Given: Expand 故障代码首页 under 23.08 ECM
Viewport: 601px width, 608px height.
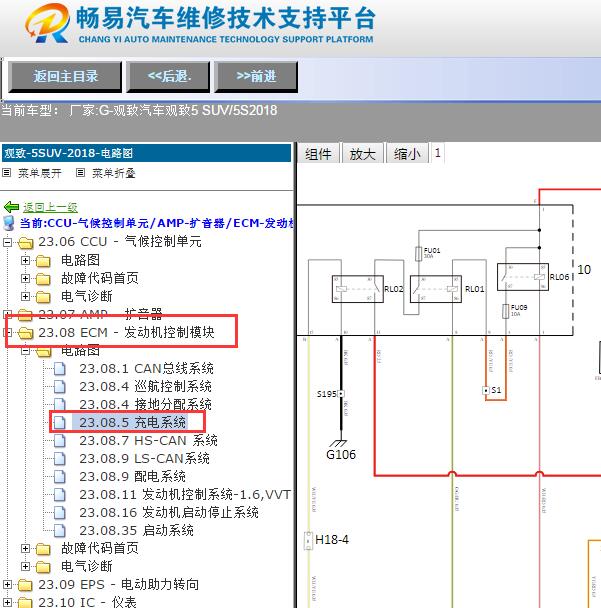Looking at the screenshot, I should pyautogui.click(x=26, y=548).
